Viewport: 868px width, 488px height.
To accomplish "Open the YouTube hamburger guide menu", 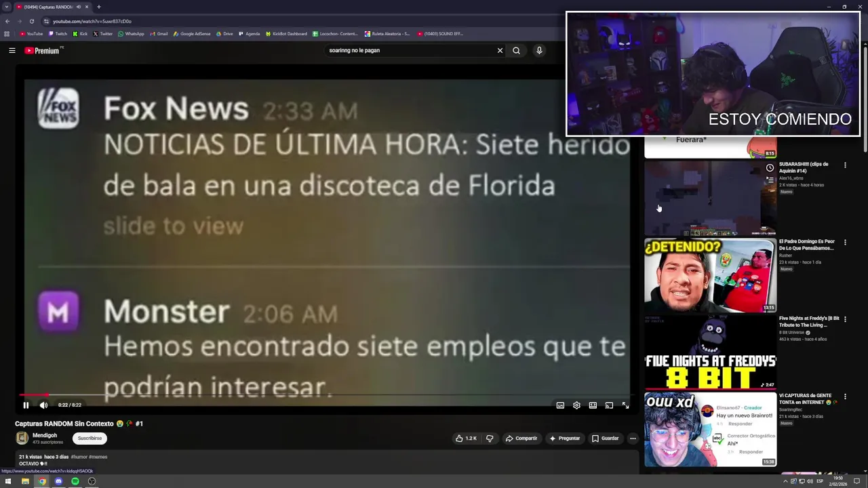I will pos(12,50).
